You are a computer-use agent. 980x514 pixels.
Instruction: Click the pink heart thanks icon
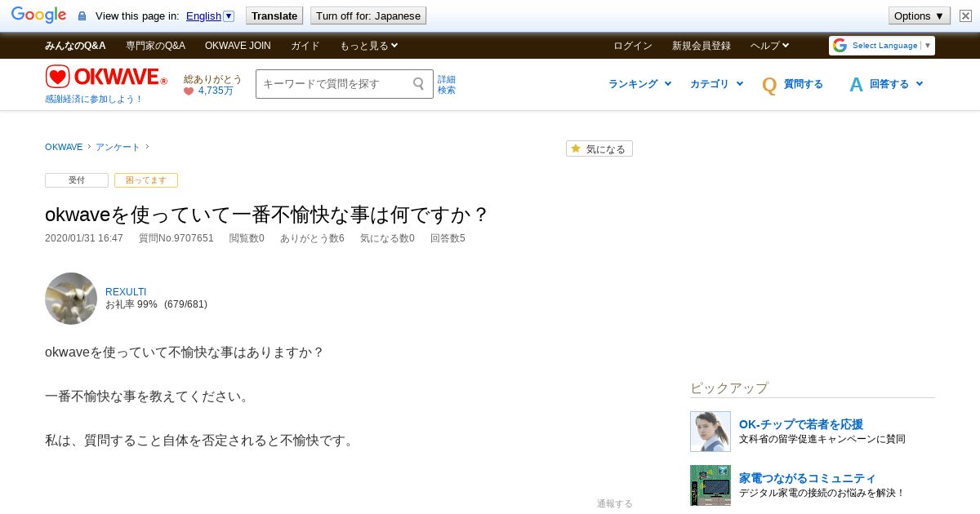tap(189, 91)
